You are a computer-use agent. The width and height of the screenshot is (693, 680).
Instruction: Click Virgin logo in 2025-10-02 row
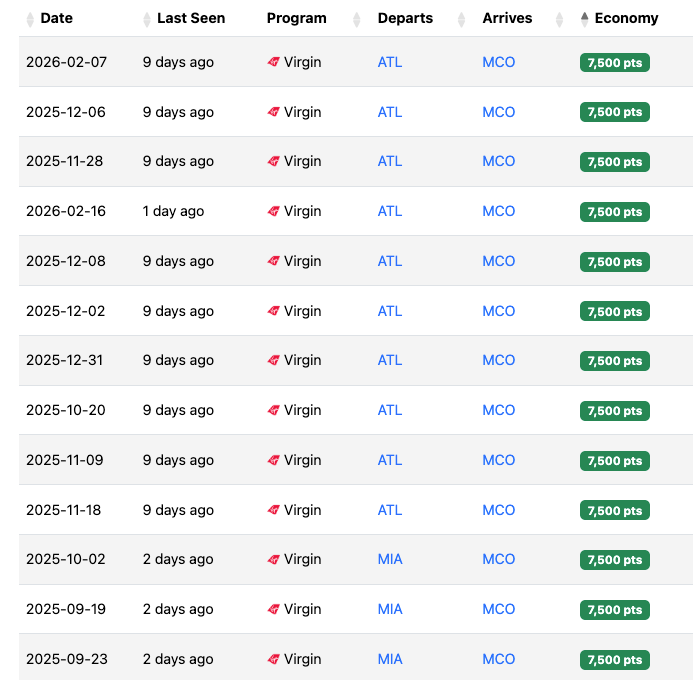point(274,559)
